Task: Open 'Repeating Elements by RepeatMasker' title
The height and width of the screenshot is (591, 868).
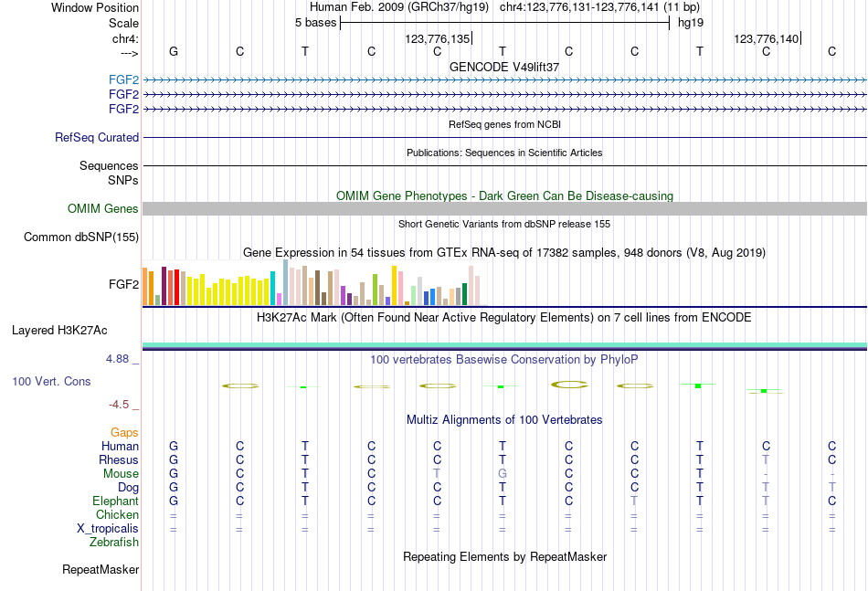Action: [504, 557]
